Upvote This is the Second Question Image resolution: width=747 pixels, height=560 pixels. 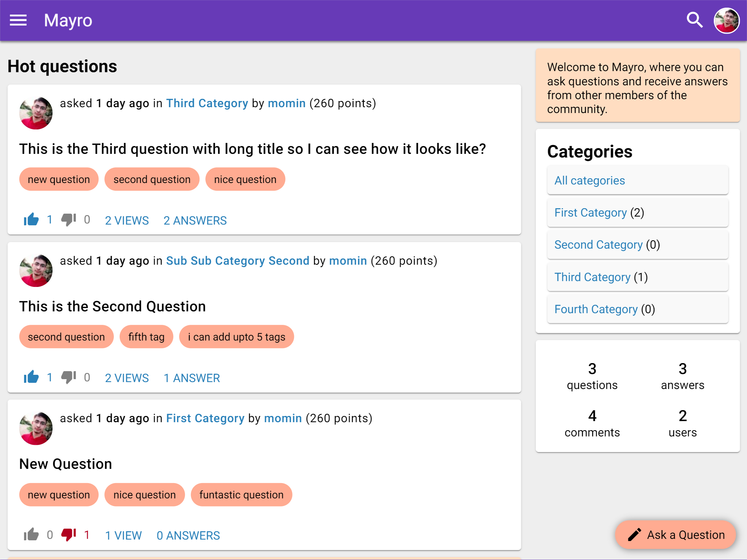pyautogui.click(x=31, y=377)
